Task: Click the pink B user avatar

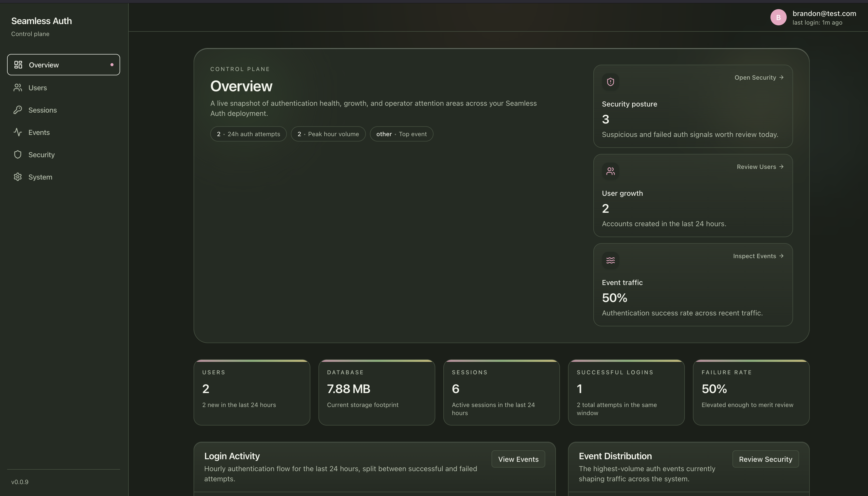Action: pyautogui.click(x=778, y=17)
